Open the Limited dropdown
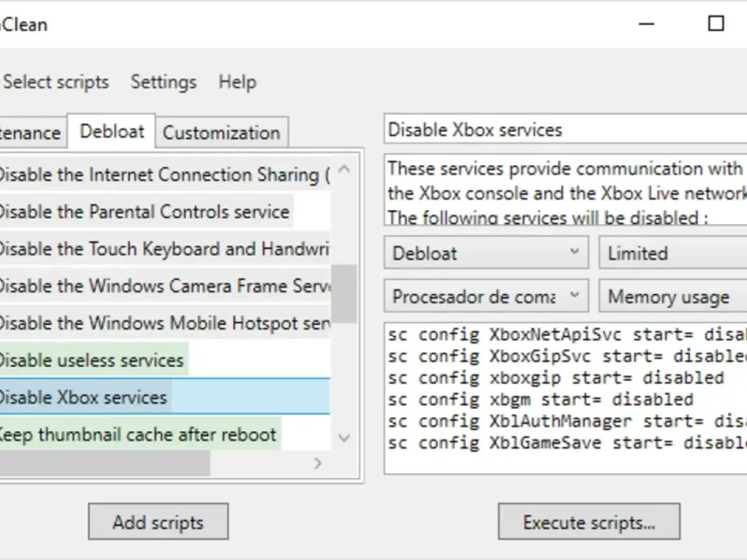This screenshot has width=747, height=560. (x=672, y=253)
